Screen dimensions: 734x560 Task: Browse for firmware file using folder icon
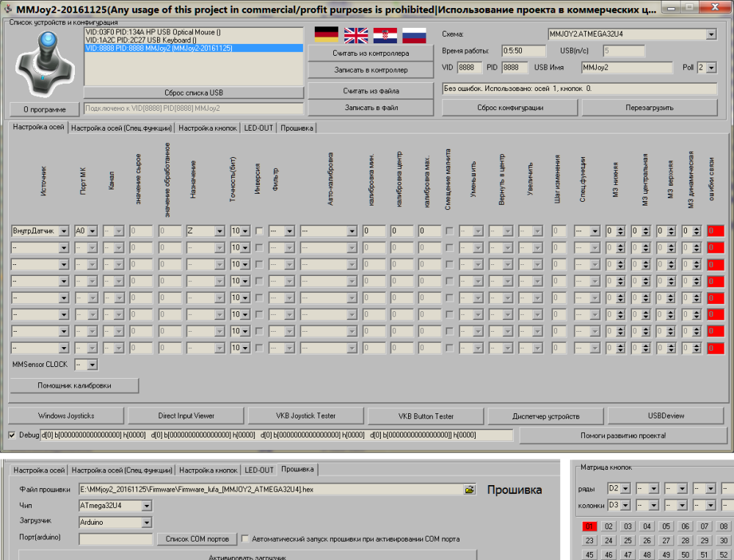tap(470, 490)
